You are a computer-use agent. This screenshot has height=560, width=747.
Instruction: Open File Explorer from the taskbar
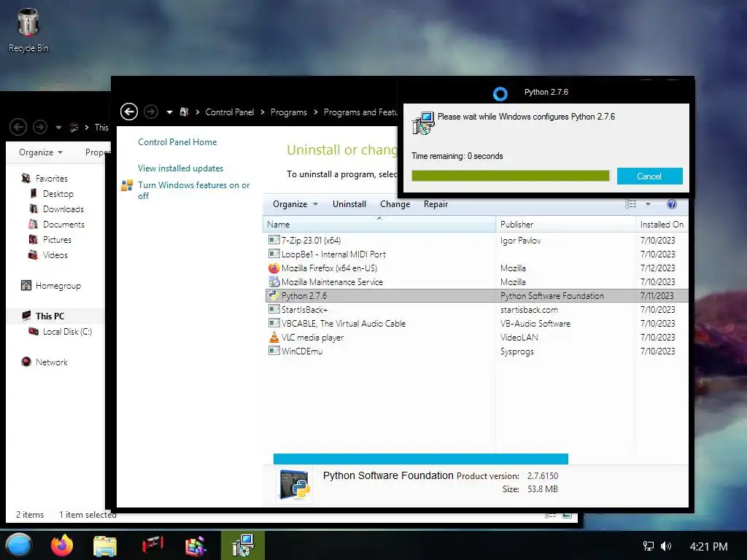(x=105, y=546)
